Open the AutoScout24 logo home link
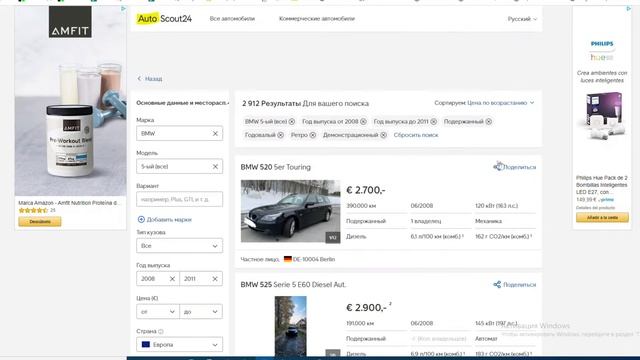The height and width of the screenshot is (360, 640). click(x=164, y=19)
